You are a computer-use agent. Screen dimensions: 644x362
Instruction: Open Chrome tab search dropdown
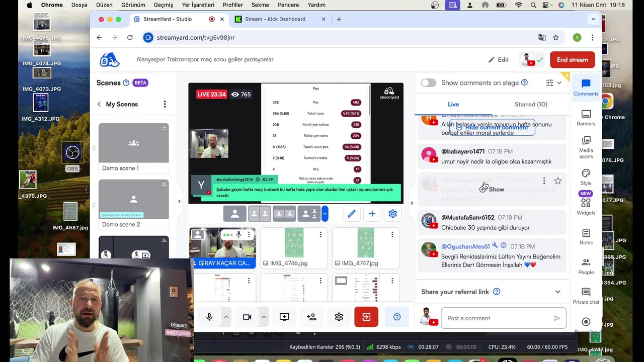pyautogui.click(x=593, y=19)
